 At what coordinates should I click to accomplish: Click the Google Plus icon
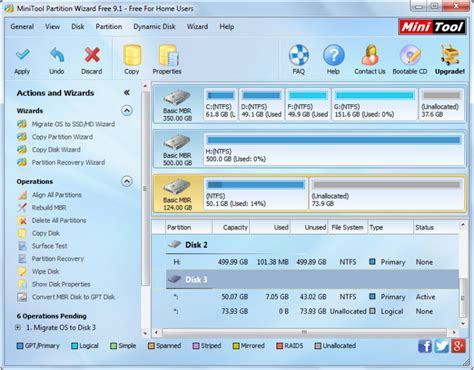458,346
